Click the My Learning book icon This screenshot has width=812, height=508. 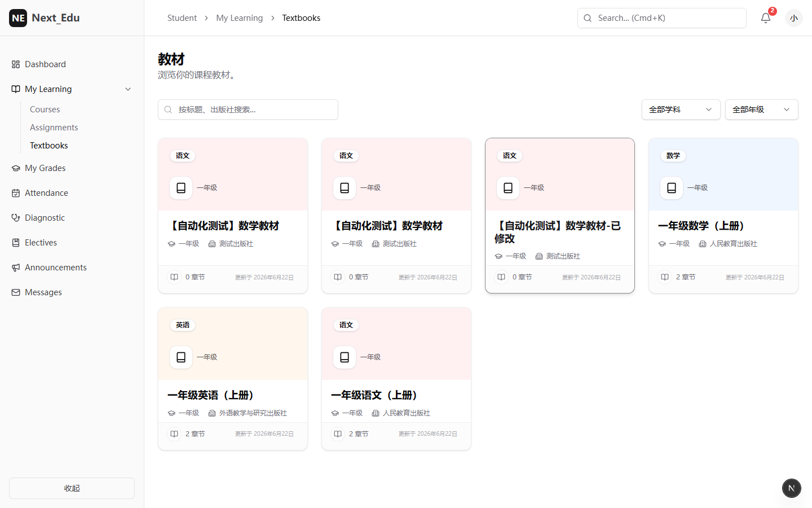coord(16,89)
